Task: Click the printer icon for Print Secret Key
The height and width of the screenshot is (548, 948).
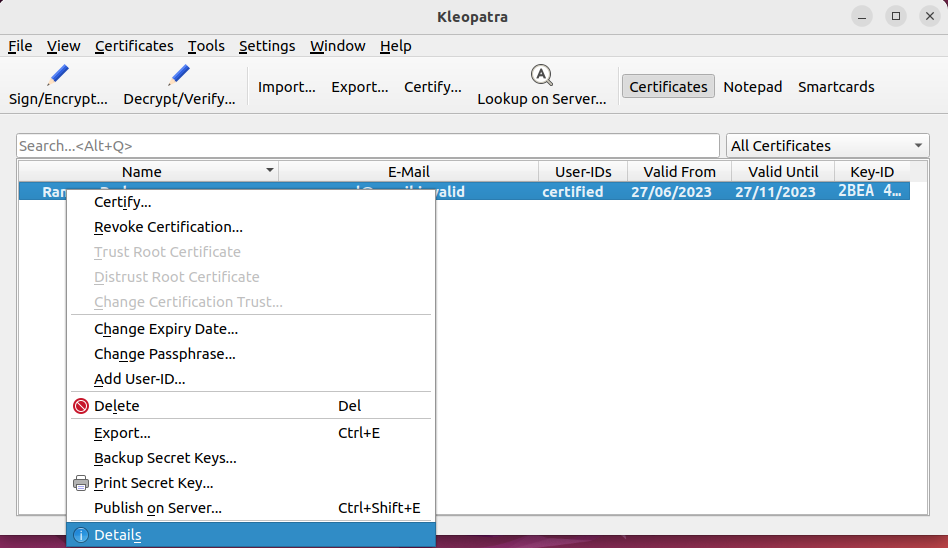Action: tap(80, 483)
